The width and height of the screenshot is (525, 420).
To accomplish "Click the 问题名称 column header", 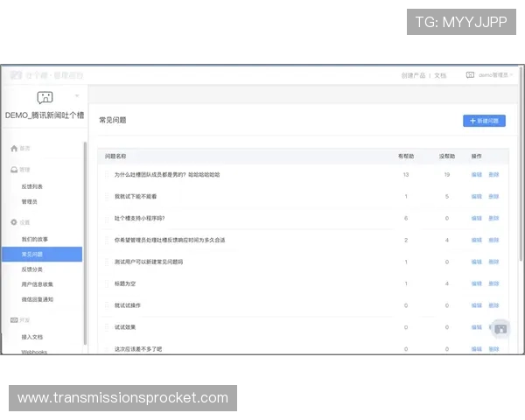I will coord(115,157).
